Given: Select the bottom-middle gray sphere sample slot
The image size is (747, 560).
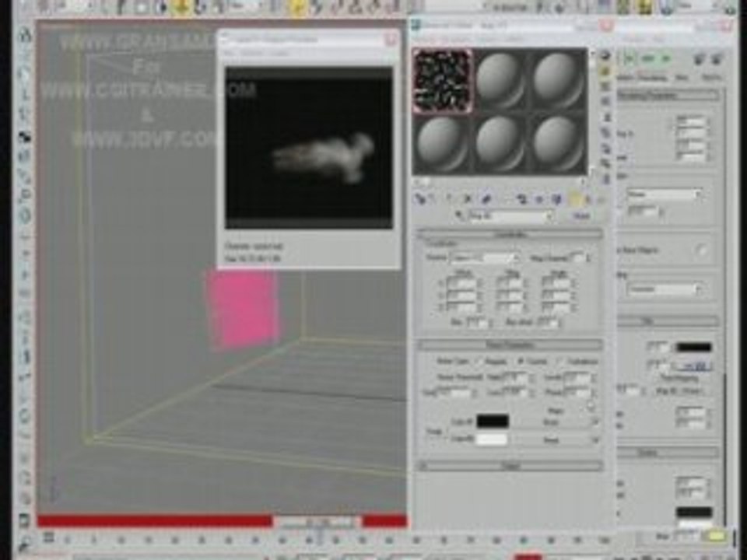Looking at the screenshot, I should pos(500,145).
